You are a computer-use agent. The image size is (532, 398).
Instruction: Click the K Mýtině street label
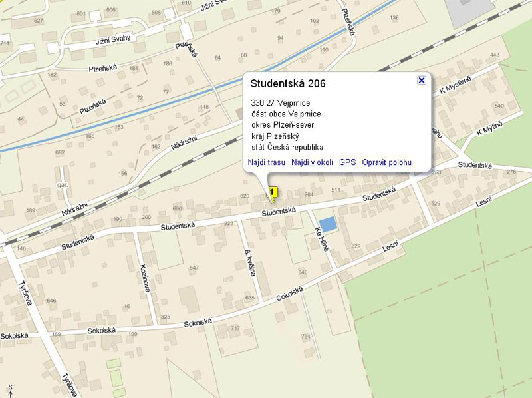pyautogui.click(x=489, y=128)
